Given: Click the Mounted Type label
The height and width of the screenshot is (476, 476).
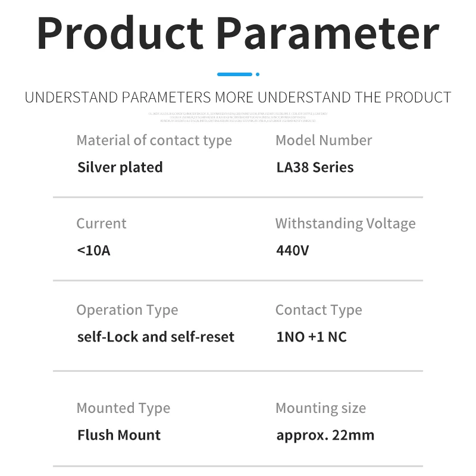Looking at the screenshot, I should pos(123,408).
